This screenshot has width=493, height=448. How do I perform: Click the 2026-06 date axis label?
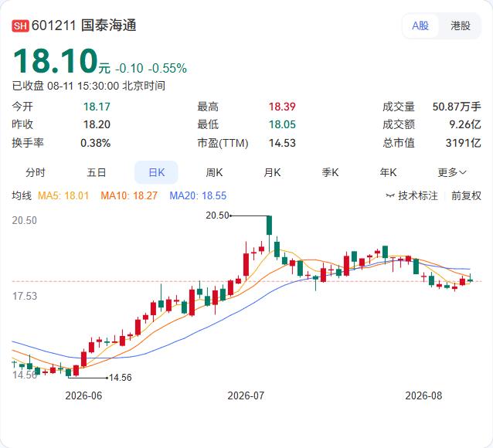pos(83,395)
